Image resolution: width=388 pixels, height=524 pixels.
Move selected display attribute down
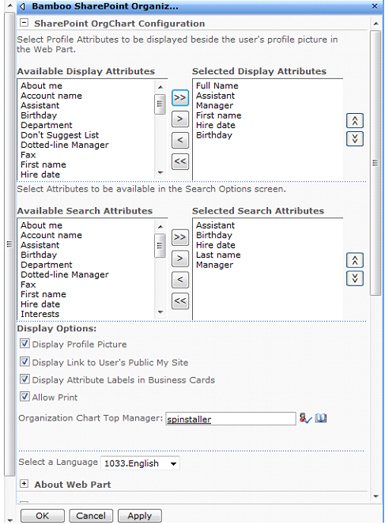point(355,138)
